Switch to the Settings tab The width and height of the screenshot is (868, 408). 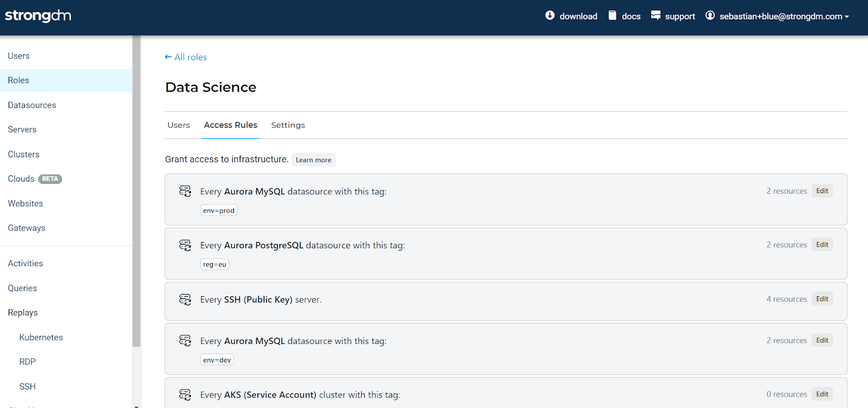pyautogui.click(x=288, y=125)
